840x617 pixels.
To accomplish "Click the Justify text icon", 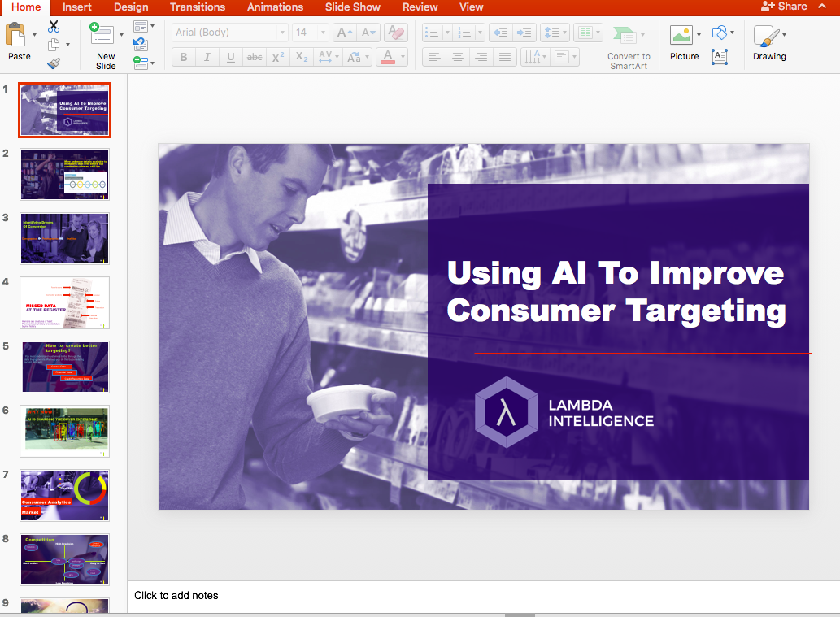I will [x=505, y=57].
